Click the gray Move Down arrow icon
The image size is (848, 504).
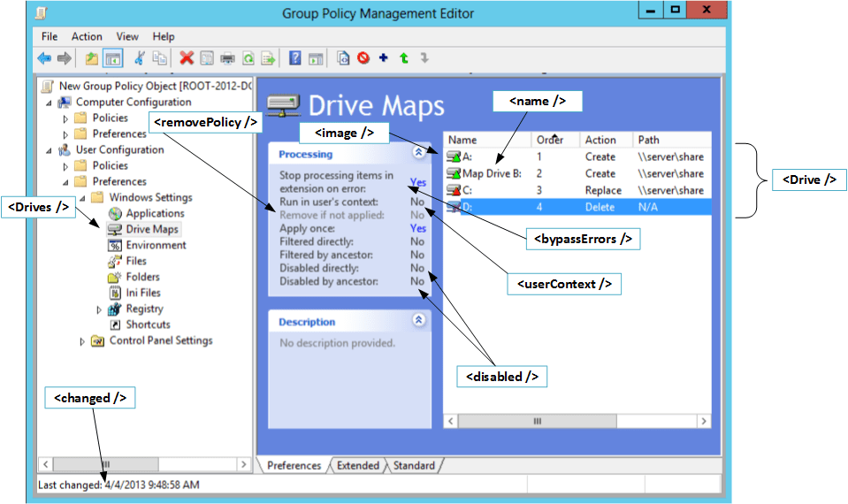(x=424, y=57)
